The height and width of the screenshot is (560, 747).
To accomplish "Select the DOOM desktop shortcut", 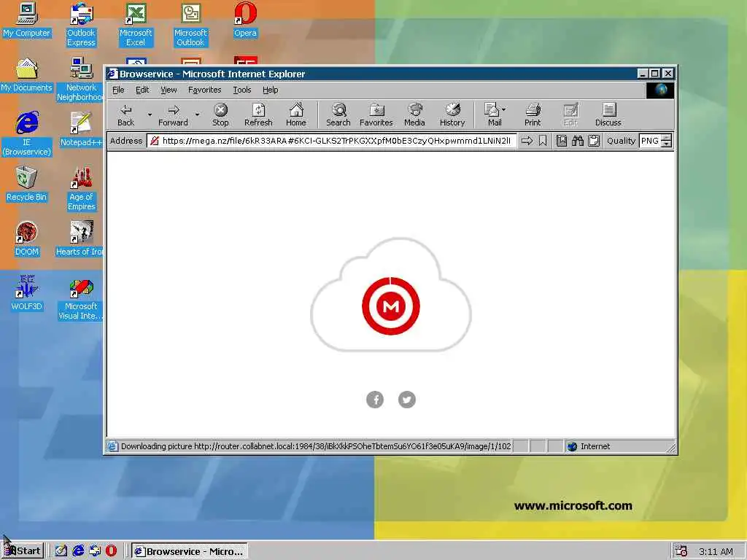I will click(x=26, y=239).
